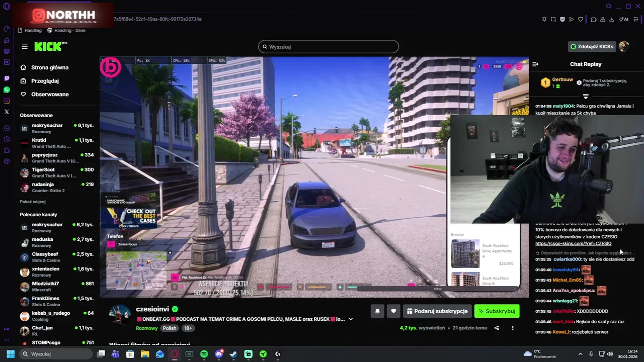Open WhatsApp in the Opera sidebar
This screenshot has height=362, width=644.
[x=7, y=89]
